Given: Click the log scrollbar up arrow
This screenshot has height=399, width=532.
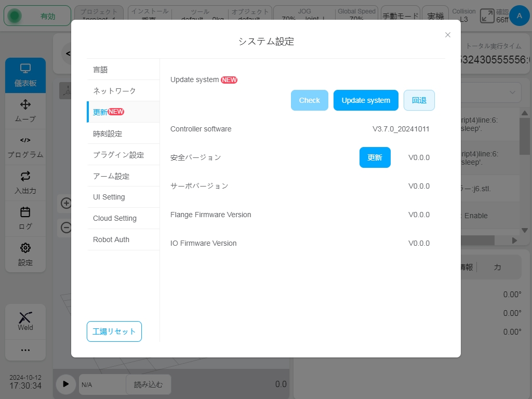Looking at the screenshot, I should 525,113.
